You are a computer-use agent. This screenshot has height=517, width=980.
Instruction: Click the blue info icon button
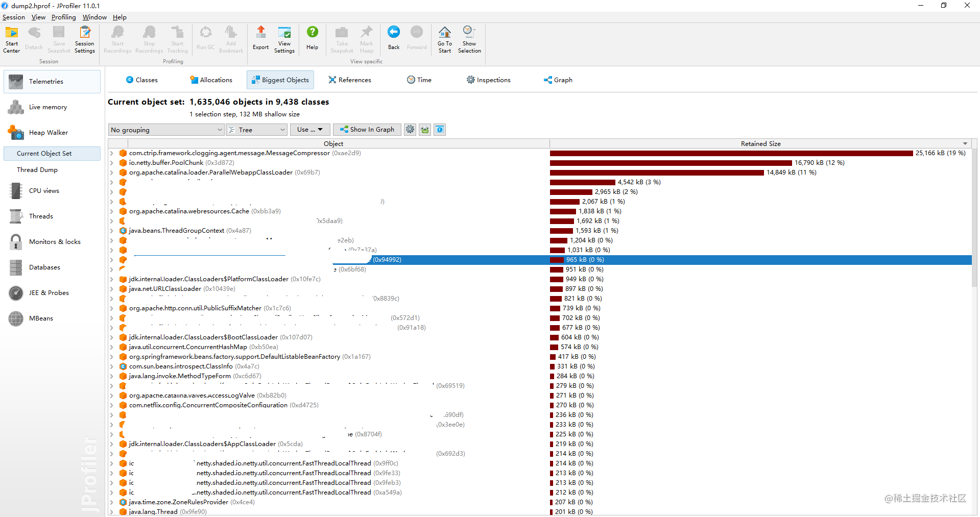click(x=440, y=130)
